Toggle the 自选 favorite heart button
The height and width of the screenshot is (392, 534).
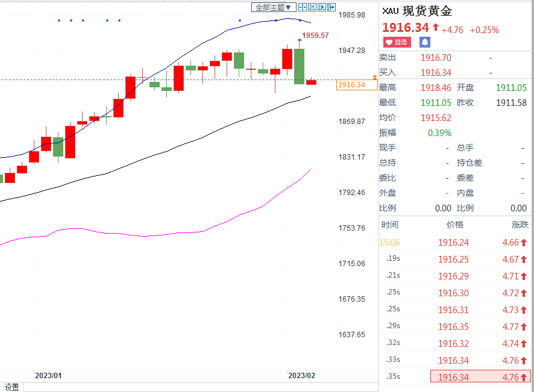pyautogui.click(x=397, y=42)
